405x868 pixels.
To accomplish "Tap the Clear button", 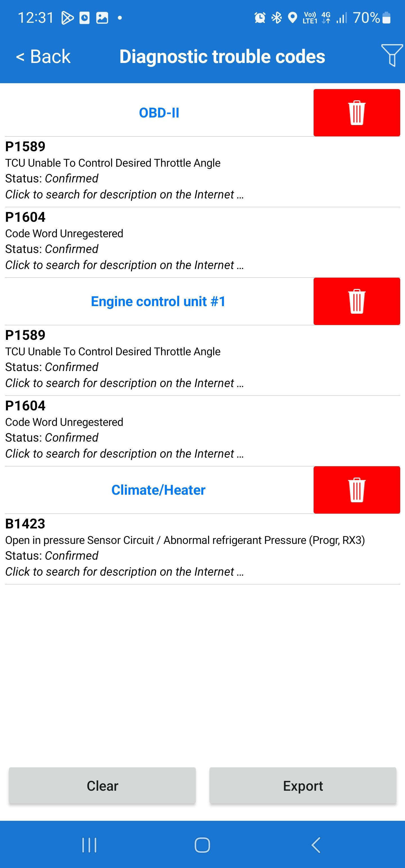I will point(102,786).
